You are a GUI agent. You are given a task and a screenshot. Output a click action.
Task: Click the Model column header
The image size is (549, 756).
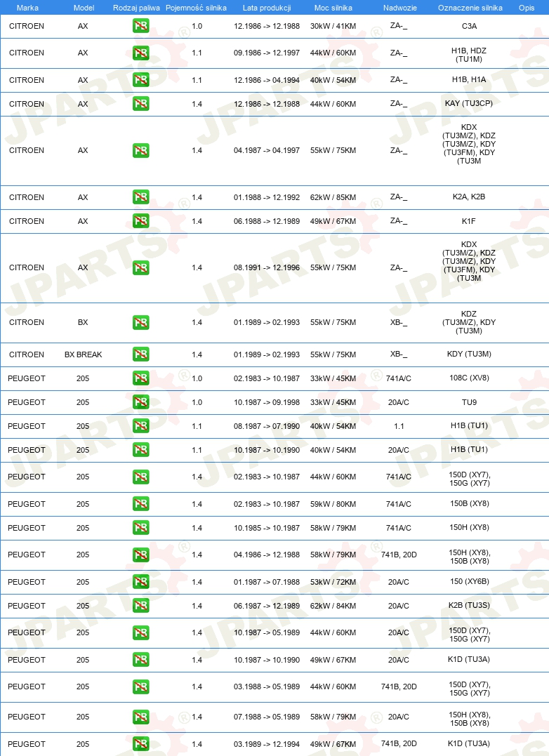[84, 8]
